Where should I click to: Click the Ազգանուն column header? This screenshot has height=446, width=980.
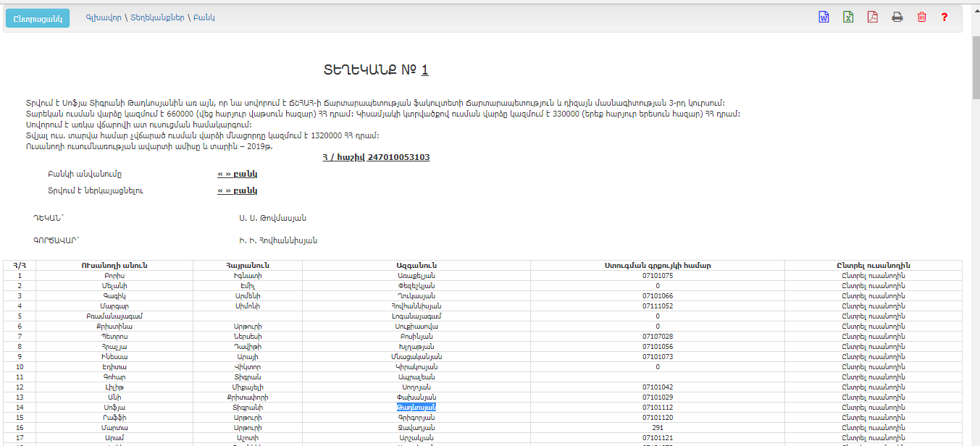pos(416,265)
